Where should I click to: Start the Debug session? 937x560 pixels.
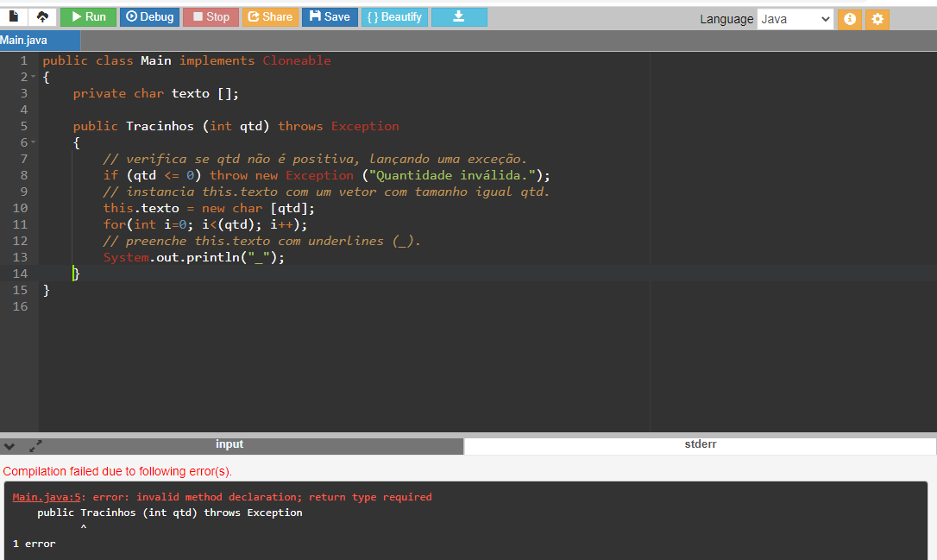(149, 16)
